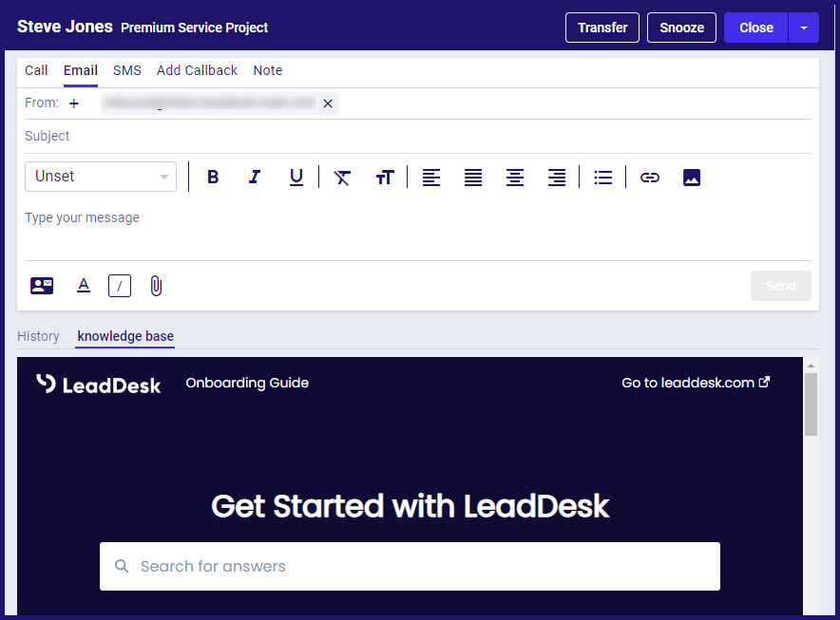The width and height of the screenshot is (840, 620).
Task: Attach a file with the paperclip
Action: [x=156, y=286]
